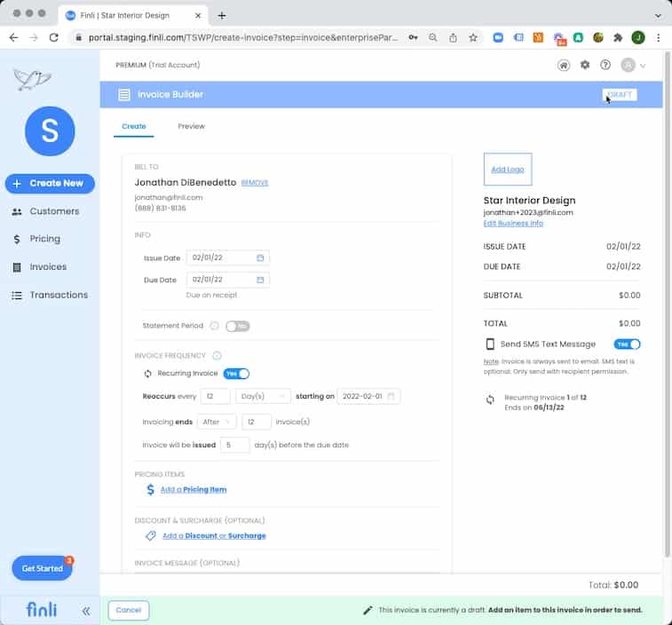
Task: Toggle the Recurring Invoice switch
Action: [x=236, y=374]
